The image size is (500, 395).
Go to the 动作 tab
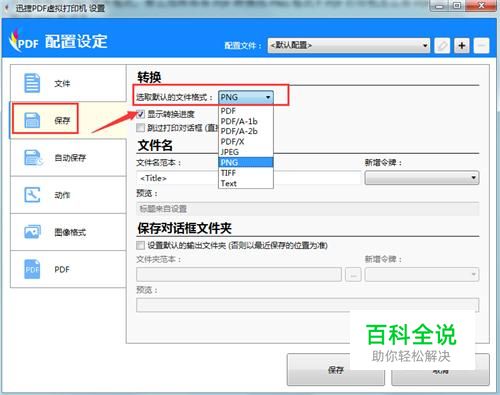[68, 195]
